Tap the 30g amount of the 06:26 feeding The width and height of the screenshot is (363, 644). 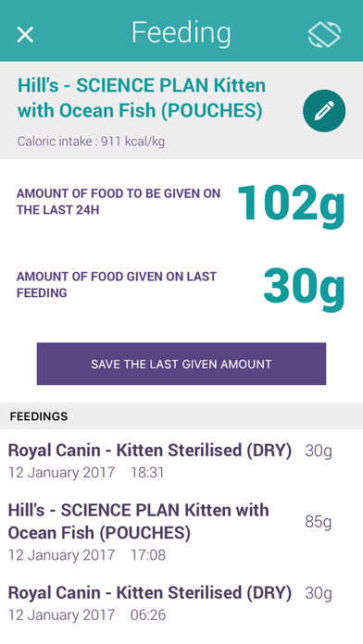(x=319, y=594)
